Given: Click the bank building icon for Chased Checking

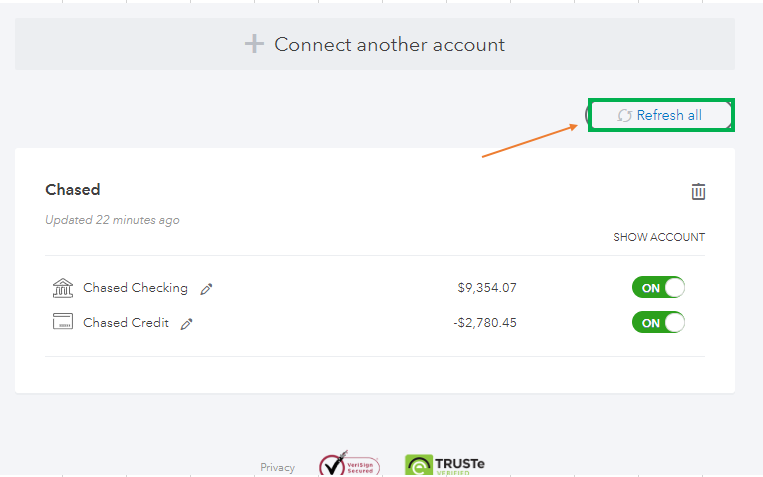Looking at the screenshot, I should [63, 288].
